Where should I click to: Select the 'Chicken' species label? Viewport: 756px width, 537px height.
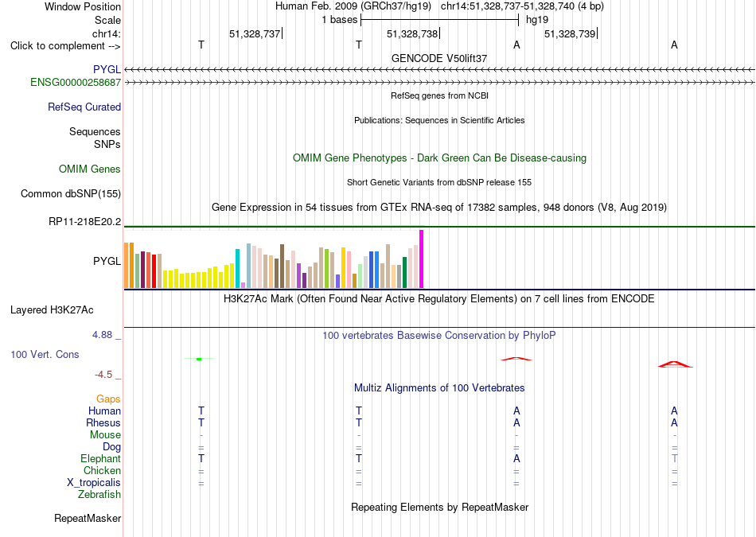pyautogui.click(x=102, y=470)
